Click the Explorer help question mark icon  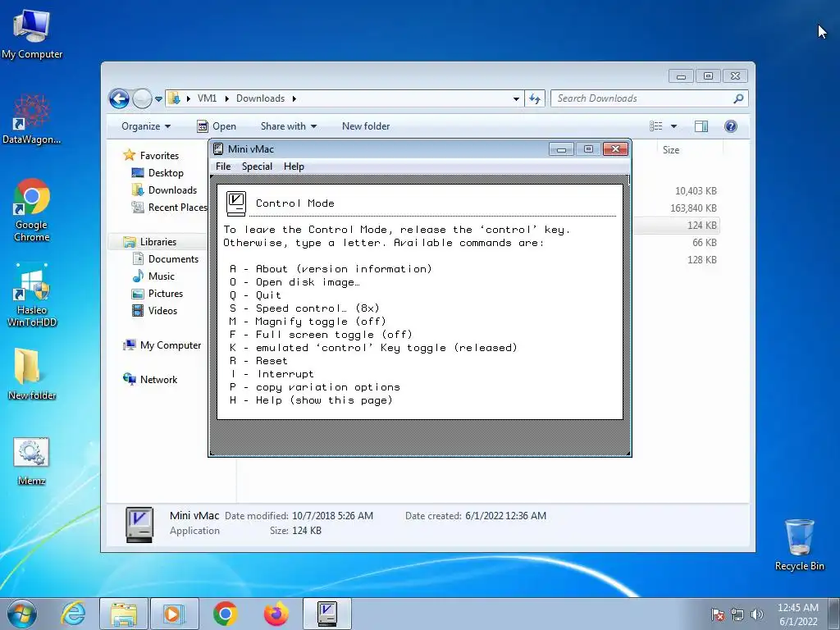[731, 126]
